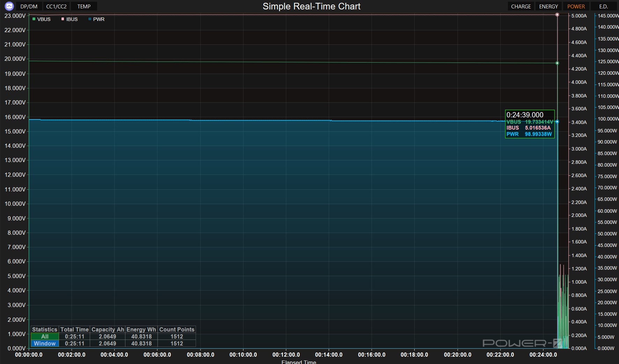Open the E.D. tab
This screenshot has height=364, width=619.
point(604,6)
